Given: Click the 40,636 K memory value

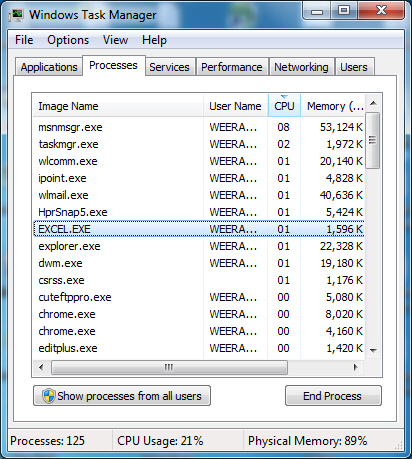Looking at the screenshot, I should pyautogui.click(x=341, y=195).
